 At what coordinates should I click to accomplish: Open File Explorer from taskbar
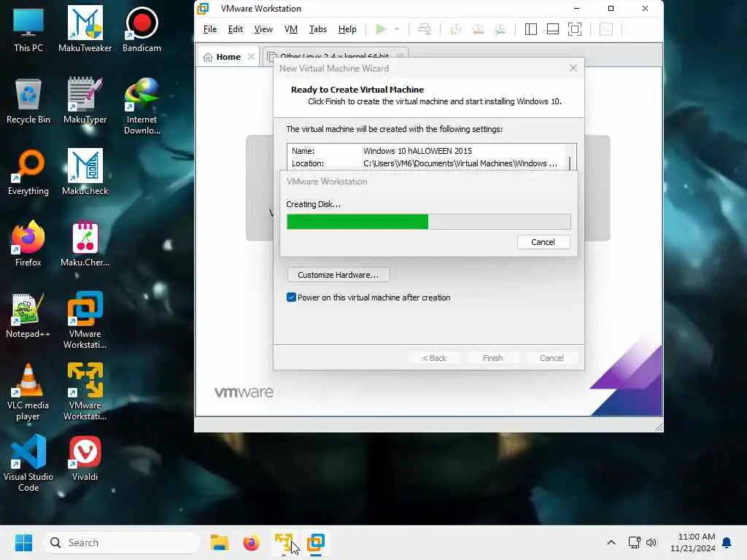click(x=220, y=542)
